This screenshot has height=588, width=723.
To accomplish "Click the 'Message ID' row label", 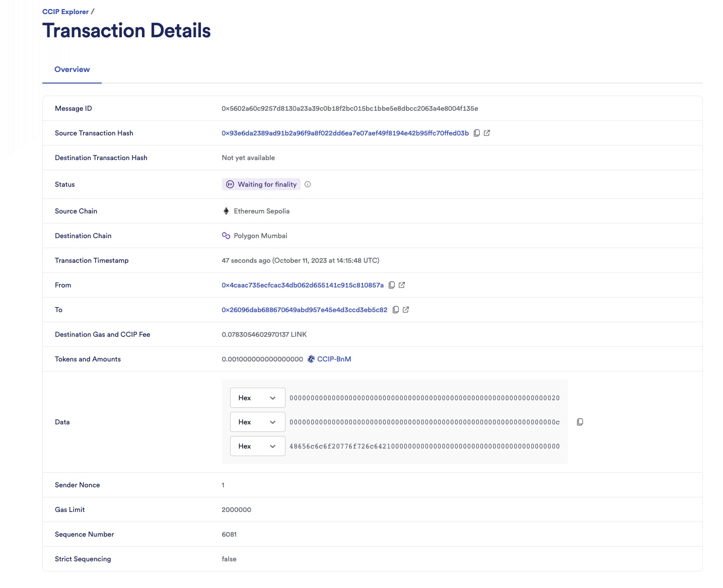I will click(74, 109).
